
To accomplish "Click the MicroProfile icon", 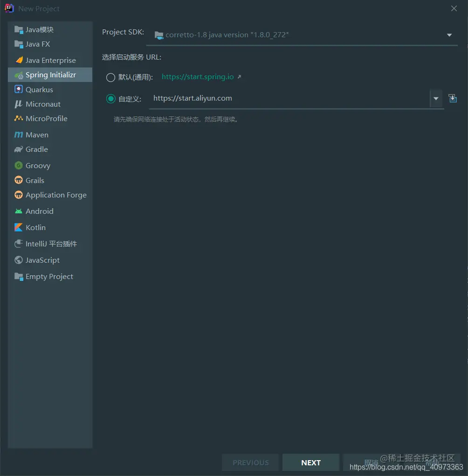I will pos(19,118).
